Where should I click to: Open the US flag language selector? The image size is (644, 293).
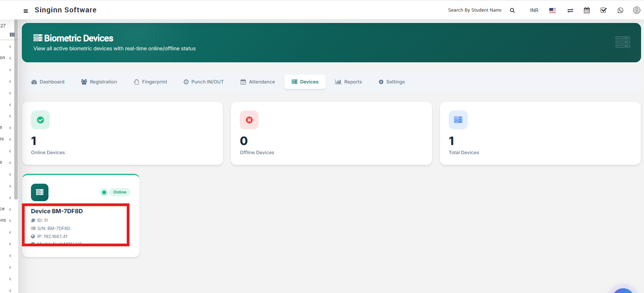pos(553,10)
